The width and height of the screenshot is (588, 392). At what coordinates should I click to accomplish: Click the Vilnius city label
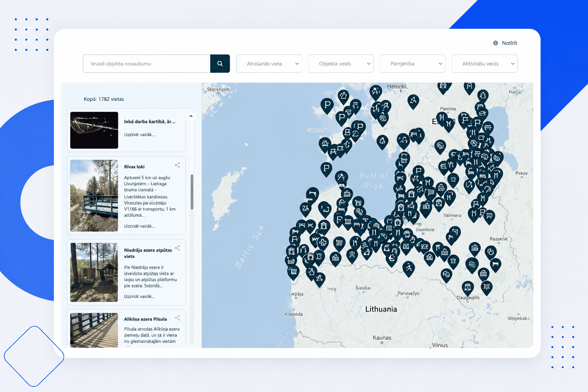pos(440,345)
